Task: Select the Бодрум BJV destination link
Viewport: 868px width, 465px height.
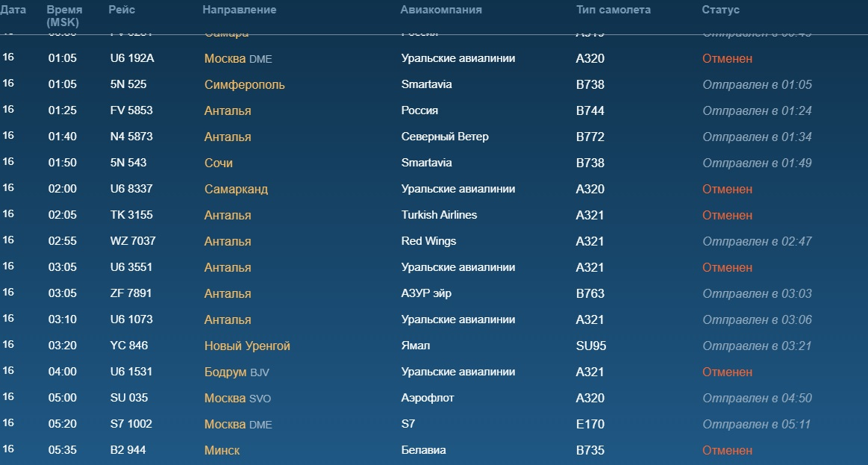Action: (x=237, y=372)
